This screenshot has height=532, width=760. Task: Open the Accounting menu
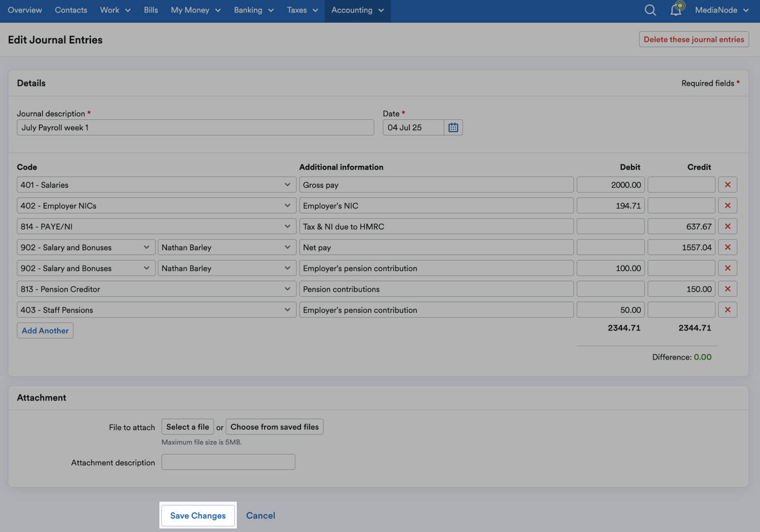358,10
